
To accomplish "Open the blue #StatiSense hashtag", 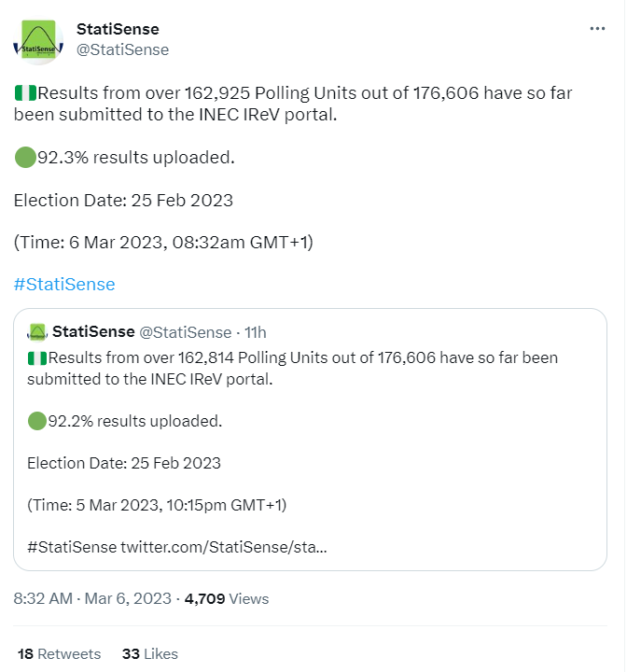I will point(64,285).
